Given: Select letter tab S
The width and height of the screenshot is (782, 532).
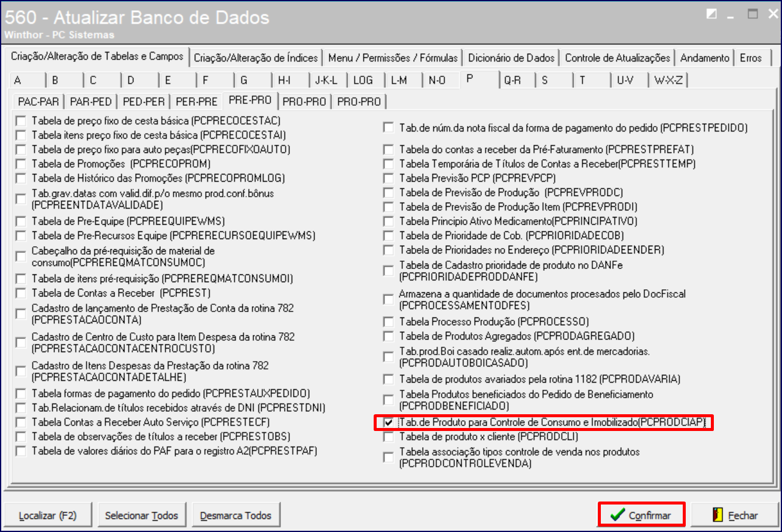Looking at the screenshot, I should [x=554, y=80].
